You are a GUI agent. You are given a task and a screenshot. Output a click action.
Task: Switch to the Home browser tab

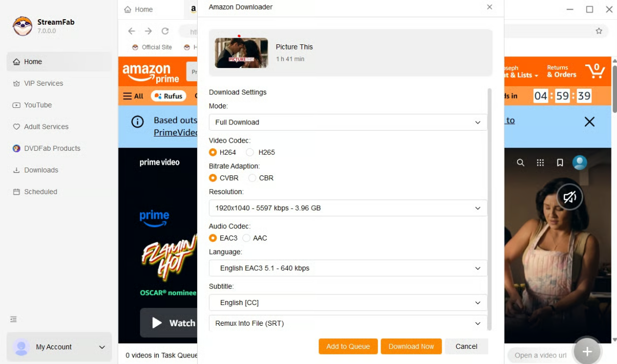pos(139,9)
